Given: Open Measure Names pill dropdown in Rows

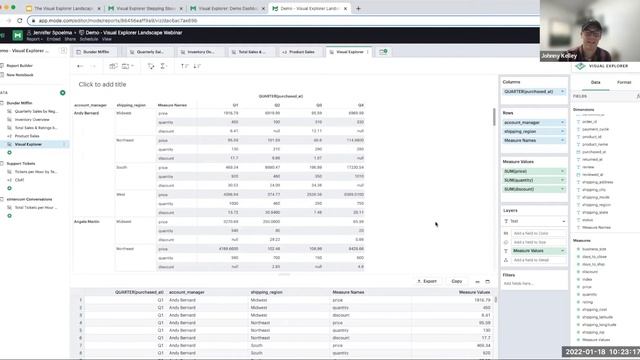Looking at the screenshot, I should 562,140.
